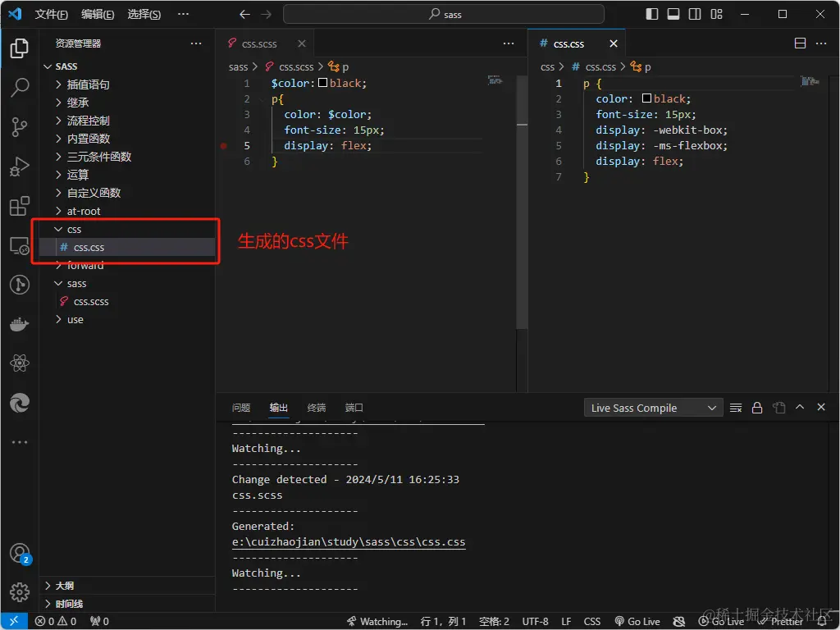Open Run and Debug view
The width and height of the screenshot is (840, 630).
point(20,167)
